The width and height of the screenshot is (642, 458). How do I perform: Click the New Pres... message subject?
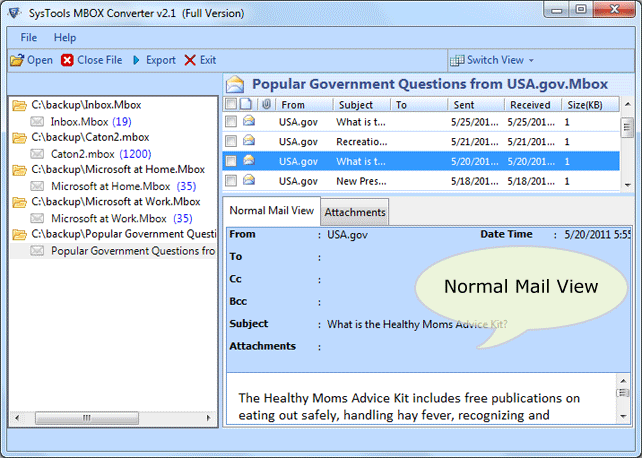pos(361,181)
